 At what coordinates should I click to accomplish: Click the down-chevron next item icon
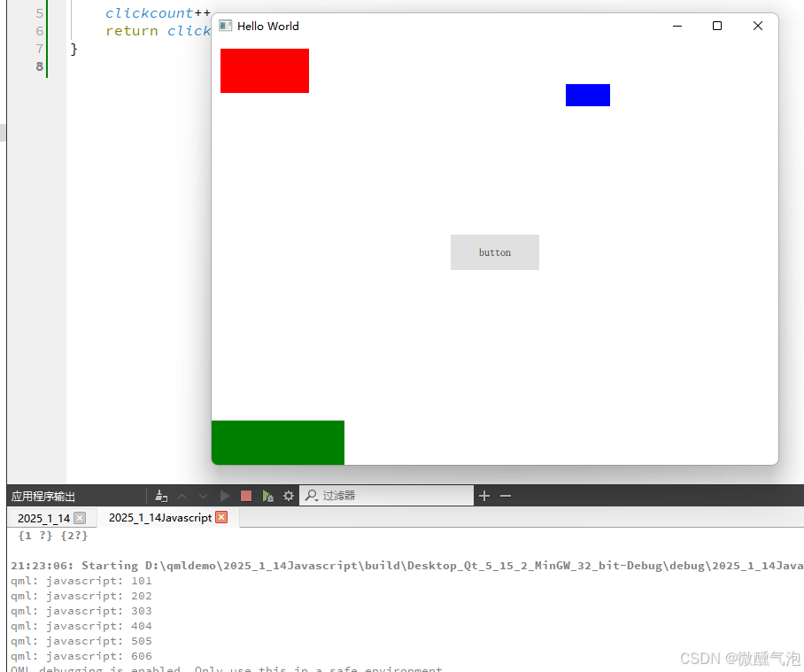203,496
